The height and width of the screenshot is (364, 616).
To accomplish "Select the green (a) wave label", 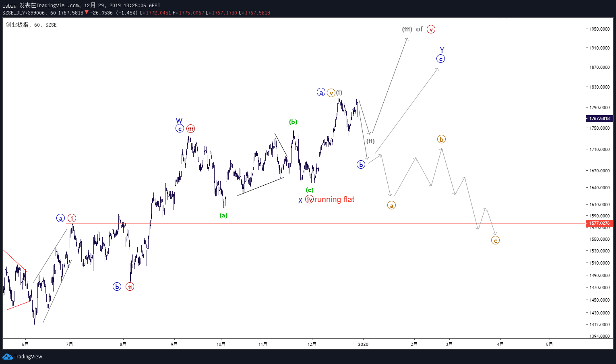I will (223, 215).
